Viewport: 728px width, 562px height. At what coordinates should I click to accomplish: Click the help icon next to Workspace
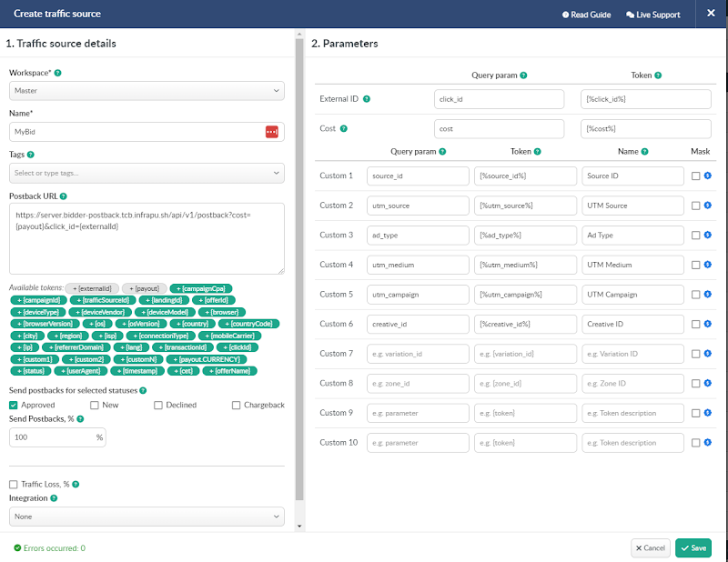tap(57, 73)
